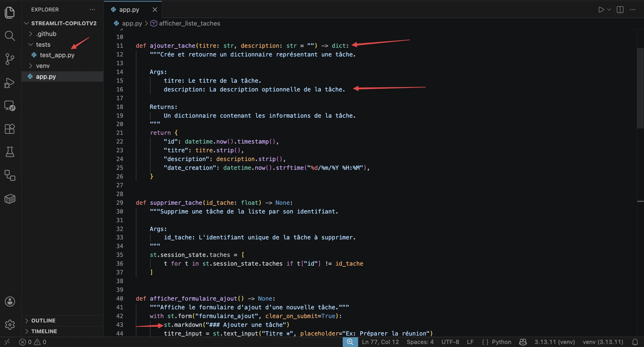Split the editor to the right
Screen dimensions: 644x347
coord(620,10)
